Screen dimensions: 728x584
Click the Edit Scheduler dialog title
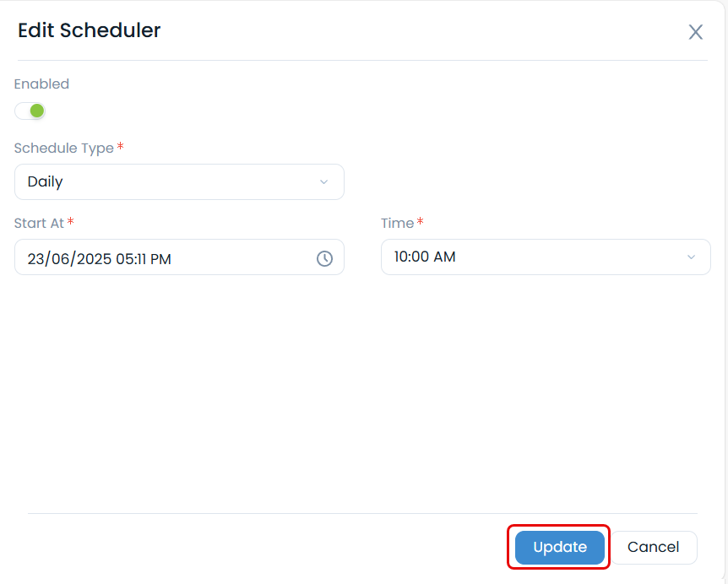[89, 30]
